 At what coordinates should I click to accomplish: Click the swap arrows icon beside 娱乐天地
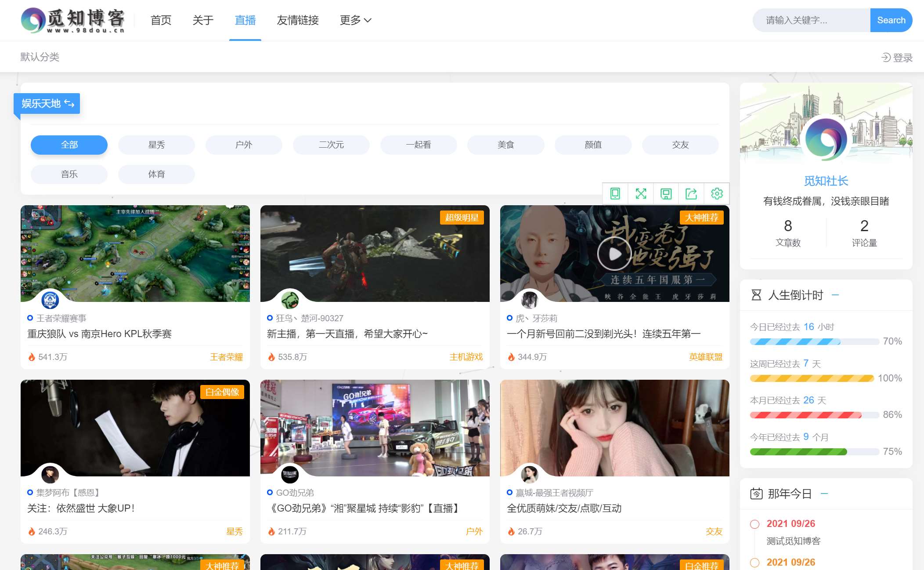pyautogui.click(x=69, y=103)
